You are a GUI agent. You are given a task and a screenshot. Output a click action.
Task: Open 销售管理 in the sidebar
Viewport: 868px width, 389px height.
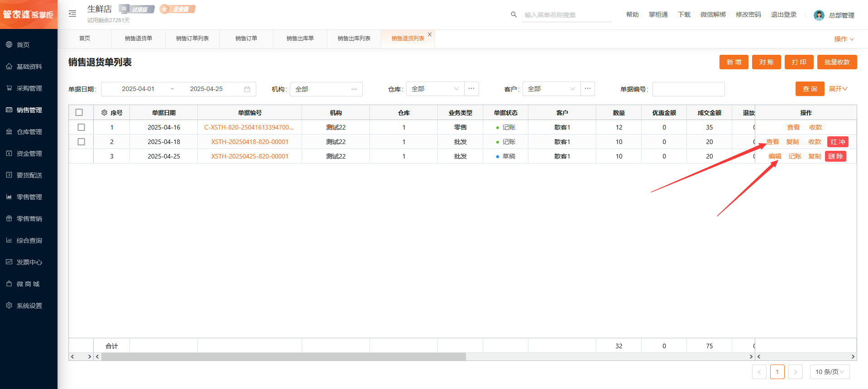29,110
